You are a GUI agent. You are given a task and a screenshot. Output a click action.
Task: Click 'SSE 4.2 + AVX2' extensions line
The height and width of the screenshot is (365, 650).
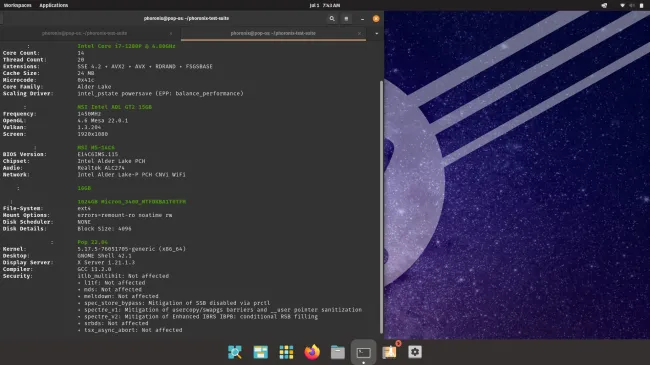[x=145, y=66]
